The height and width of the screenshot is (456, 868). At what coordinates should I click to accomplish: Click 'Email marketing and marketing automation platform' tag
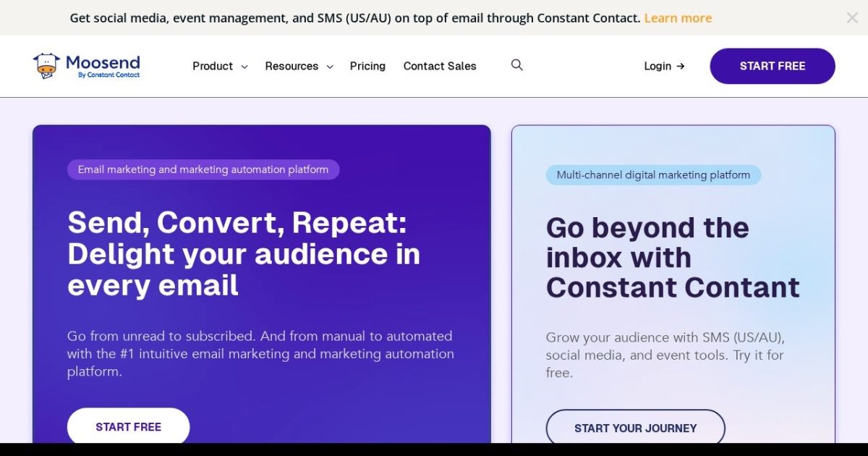coord(203,169)
